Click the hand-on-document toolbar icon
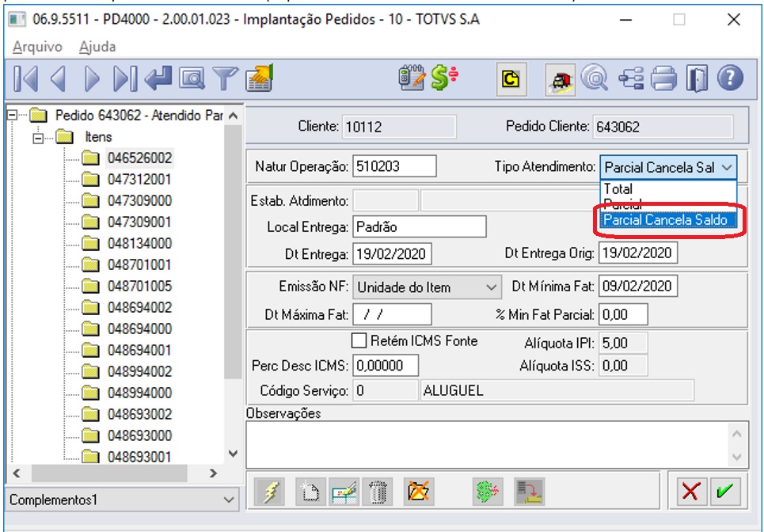The width and height of the screenshot is (764, 532). click(259, 78)
